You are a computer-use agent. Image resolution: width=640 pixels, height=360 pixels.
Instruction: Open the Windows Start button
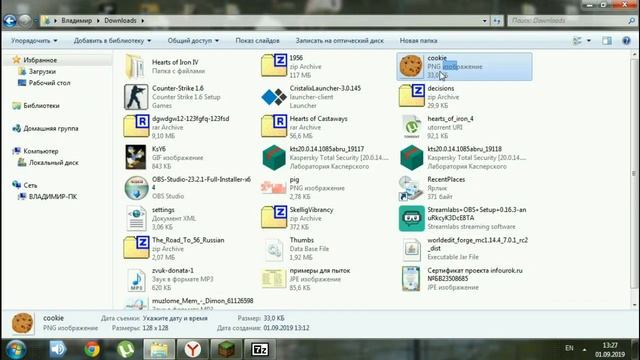pos(16,350)
